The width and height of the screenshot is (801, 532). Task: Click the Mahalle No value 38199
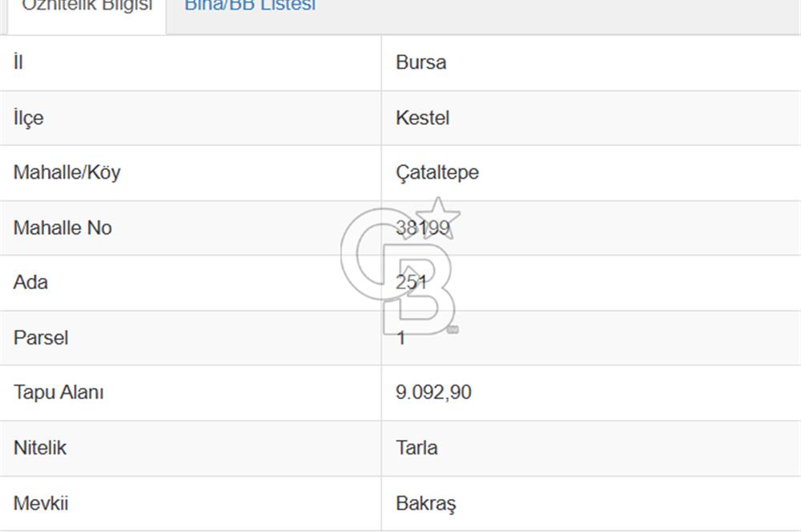click(423, 228)
